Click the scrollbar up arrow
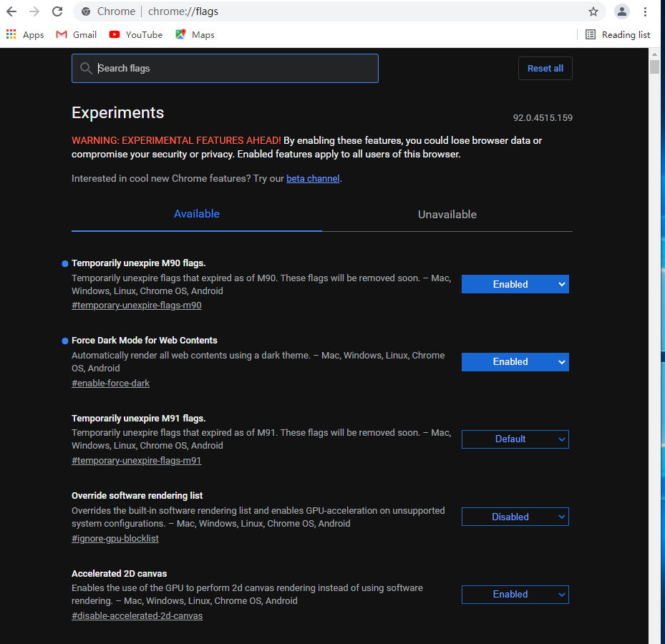Screen dimensions: 665x644 (654, 54)
